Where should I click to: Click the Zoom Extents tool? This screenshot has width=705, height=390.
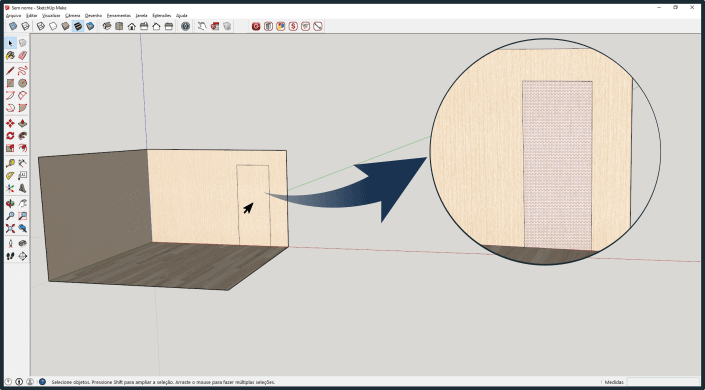[x=10, y=229]
